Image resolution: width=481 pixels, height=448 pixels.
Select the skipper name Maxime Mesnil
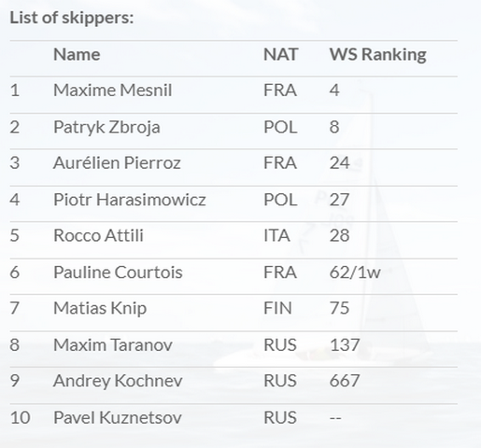pos(113,91)
